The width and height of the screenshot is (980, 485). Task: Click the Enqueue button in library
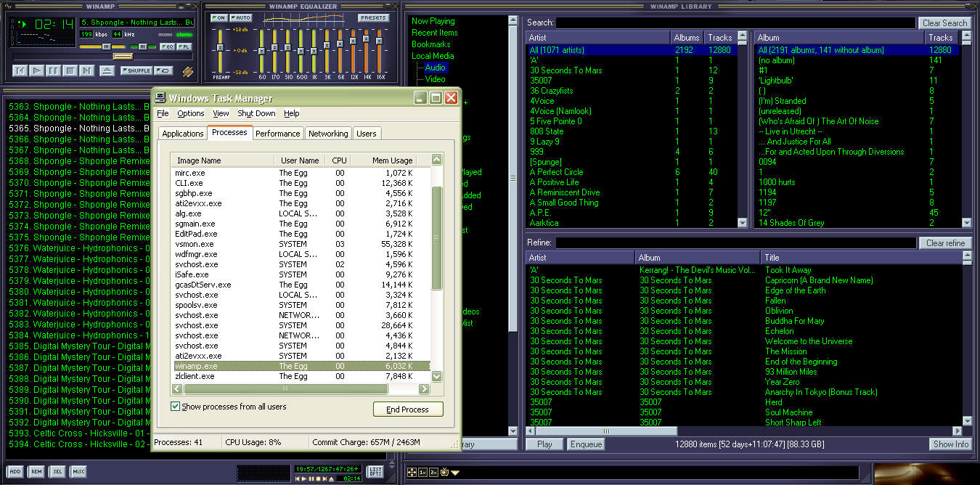pyautogui.click(x=586, y=444)
